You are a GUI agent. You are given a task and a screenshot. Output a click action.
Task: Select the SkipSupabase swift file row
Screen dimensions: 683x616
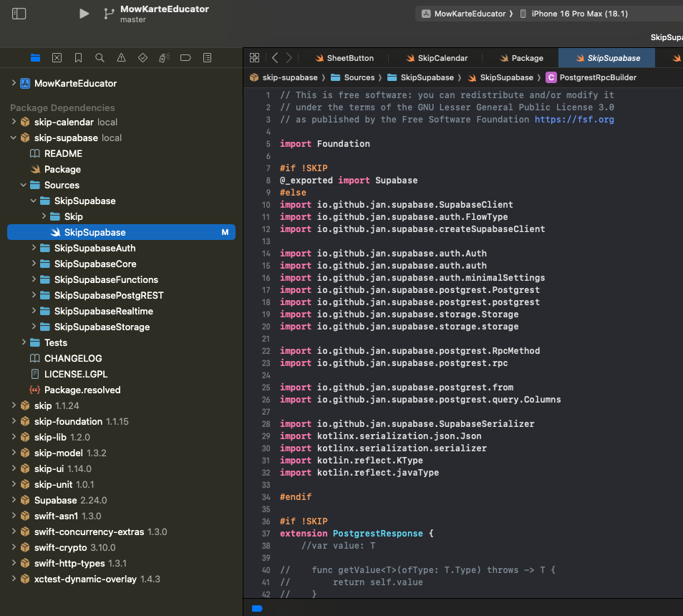point(122,232)
